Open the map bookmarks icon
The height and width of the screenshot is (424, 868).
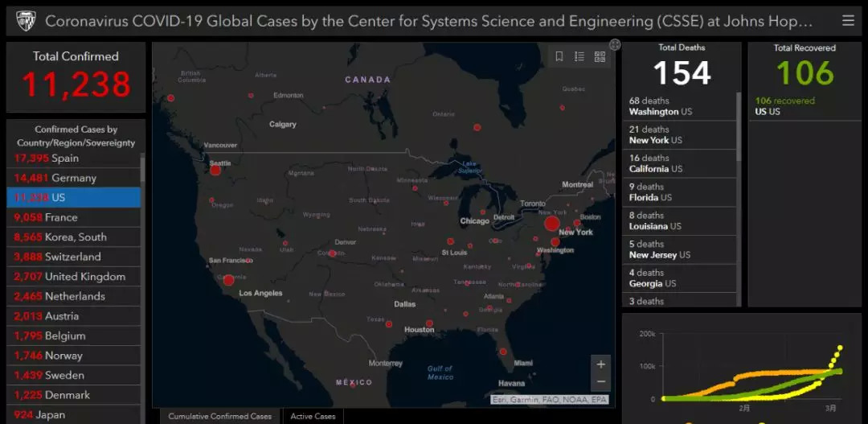tap(559, 56)
